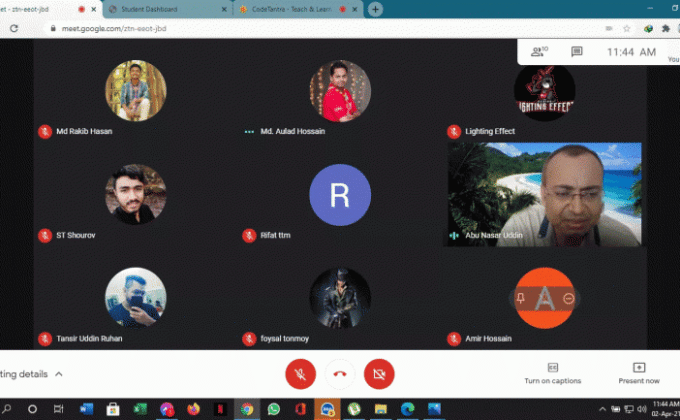This screenshot has width=680, height=420.
Task: Close the Student Dashboard tab
Action: coord(224,9)
